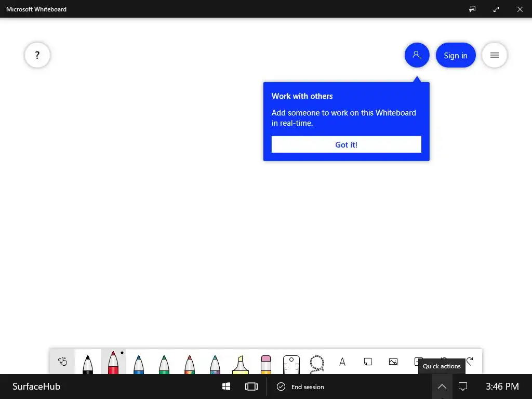532x399 pixels.
Task: Click the Work with others heading
Action: (x=302, y=96)
